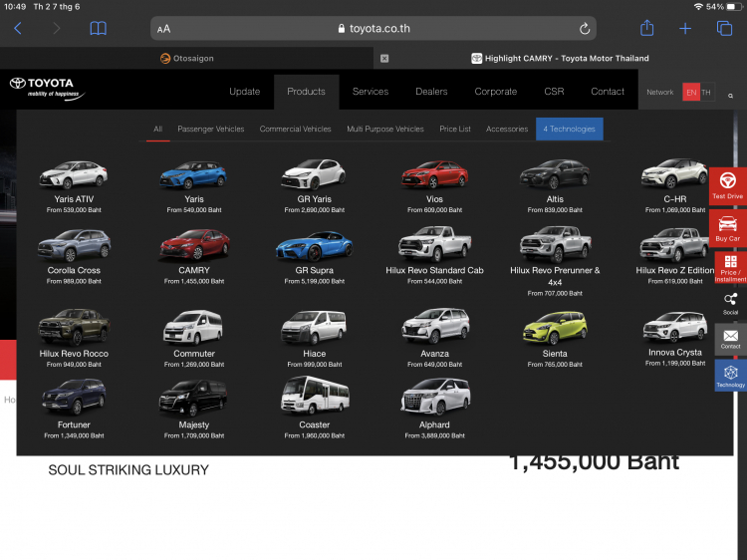Select the Multi Purpose Vehicles tab
747x560 pixels.
(x=384, y=129)
